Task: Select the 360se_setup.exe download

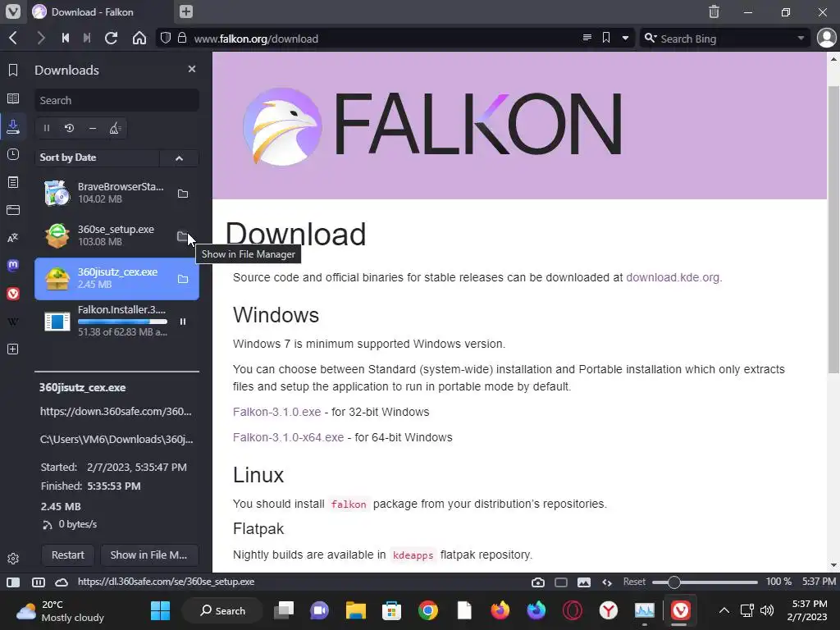Action: pos(116,235)
